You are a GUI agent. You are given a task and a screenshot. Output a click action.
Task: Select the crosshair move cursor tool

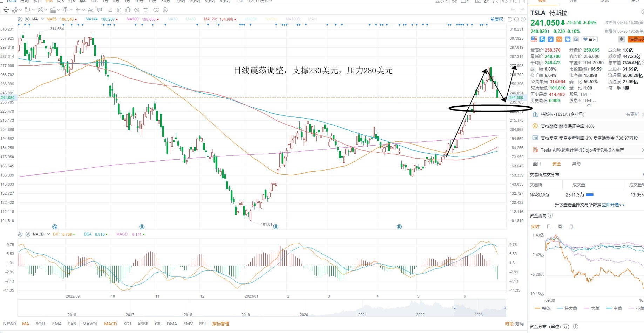pyautogui.click(x=6, y=10)
